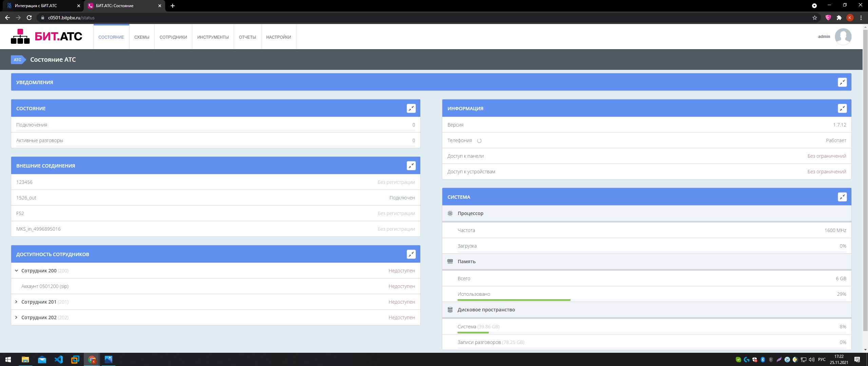Go back in browser history
This screenshot has width=868, height=366.
coord(7,18)
